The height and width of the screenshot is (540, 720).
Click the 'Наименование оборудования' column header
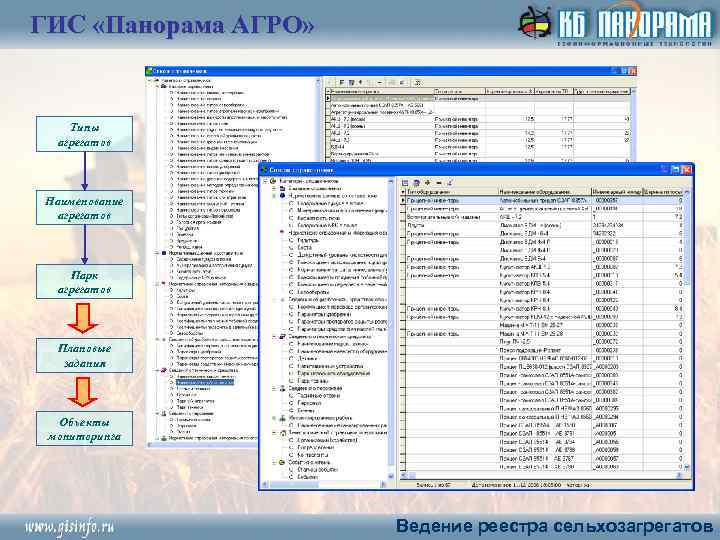545,192
